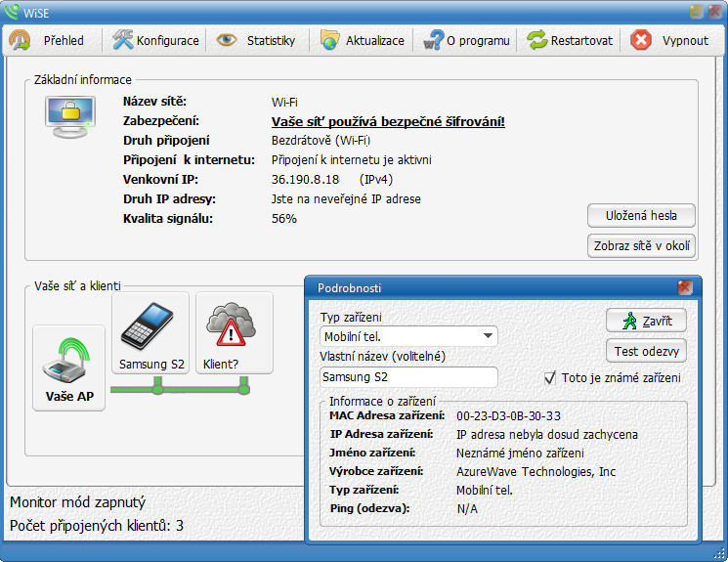Click the red Vypnout icon

pos(641,40)
